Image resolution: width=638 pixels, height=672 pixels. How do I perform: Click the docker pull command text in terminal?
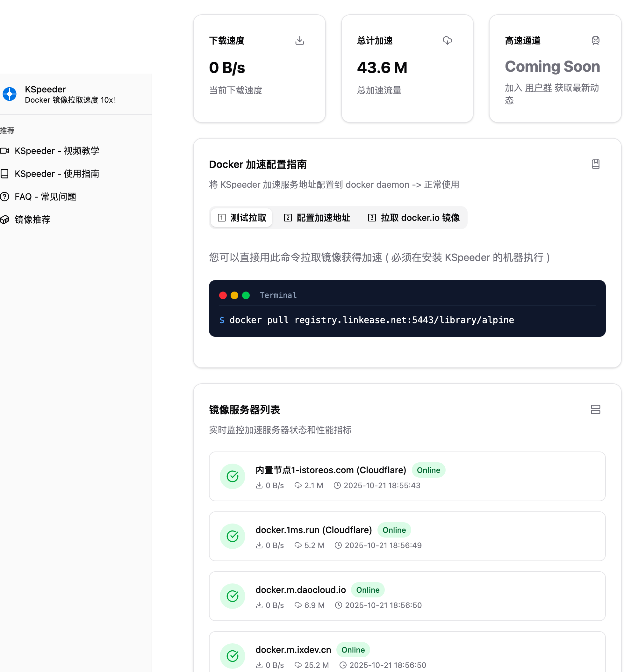371,320
